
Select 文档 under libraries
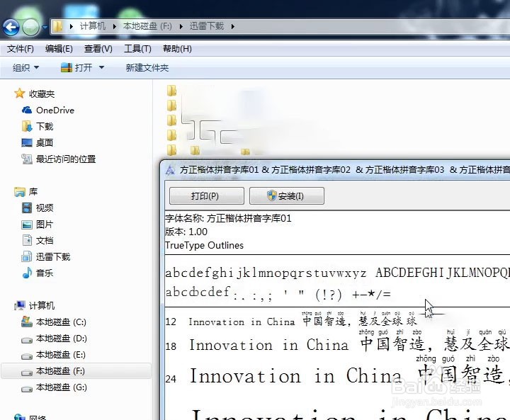point(44,240)
